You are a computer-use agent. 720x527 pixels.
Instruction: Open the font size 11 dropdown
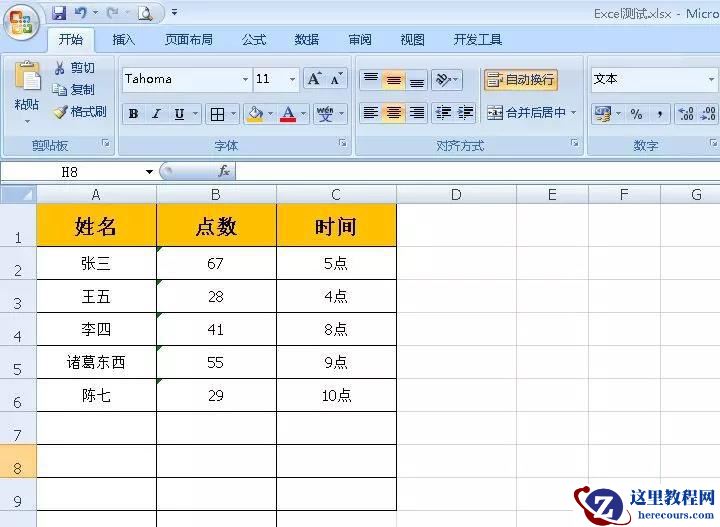point(292,79)
